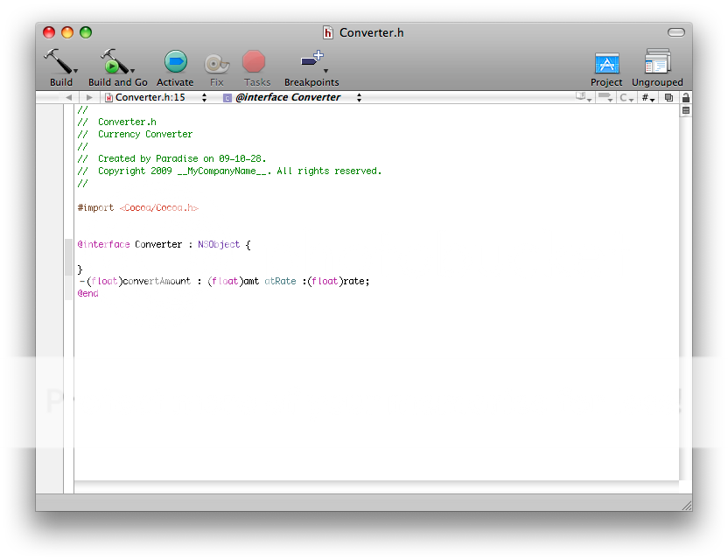This screenshot has width=728, height=560.
Task: Open the included files # popup
Action: pyautogui.click(x=648, y=97)
